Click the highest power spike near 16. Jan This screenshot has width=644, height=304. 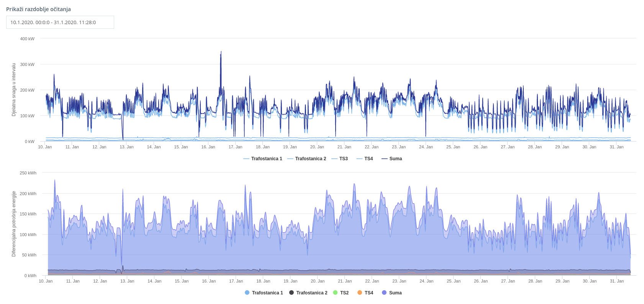point(221,53)
